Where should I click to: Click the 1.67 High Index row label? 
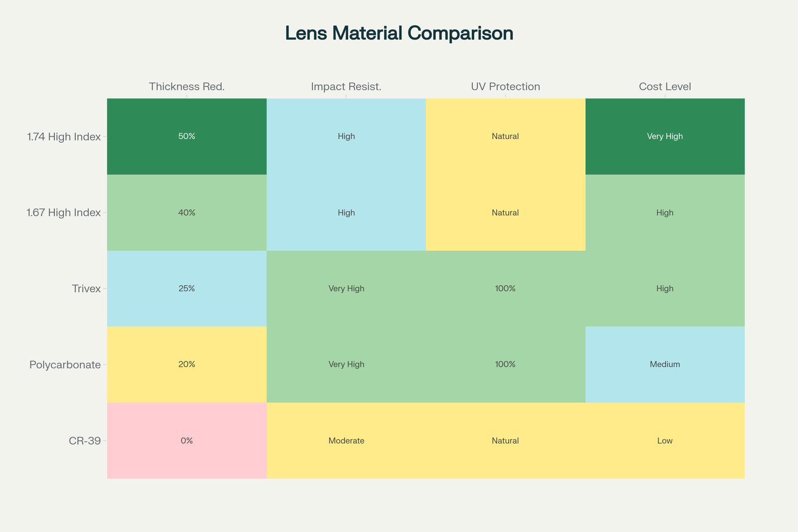(x=64, y=213)
